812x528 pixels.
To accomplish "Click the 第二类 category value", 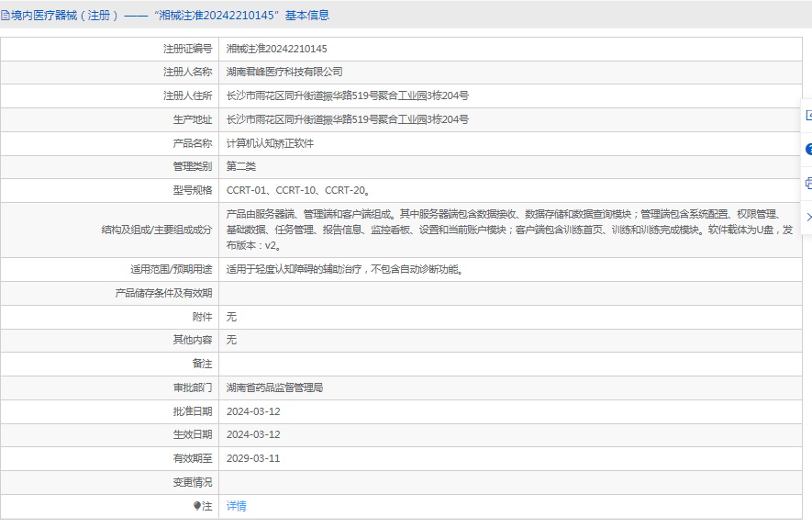I will pos(240,166).
